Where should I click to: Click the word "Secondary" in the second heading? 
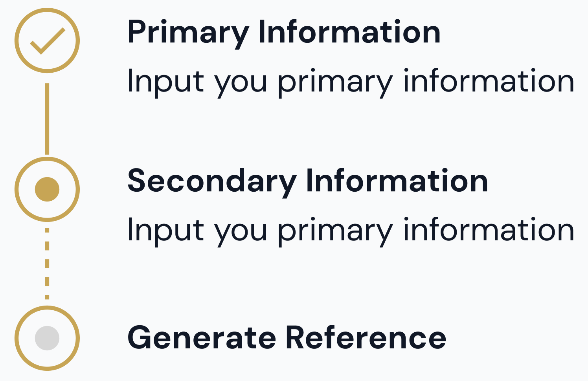pos(212,181)
